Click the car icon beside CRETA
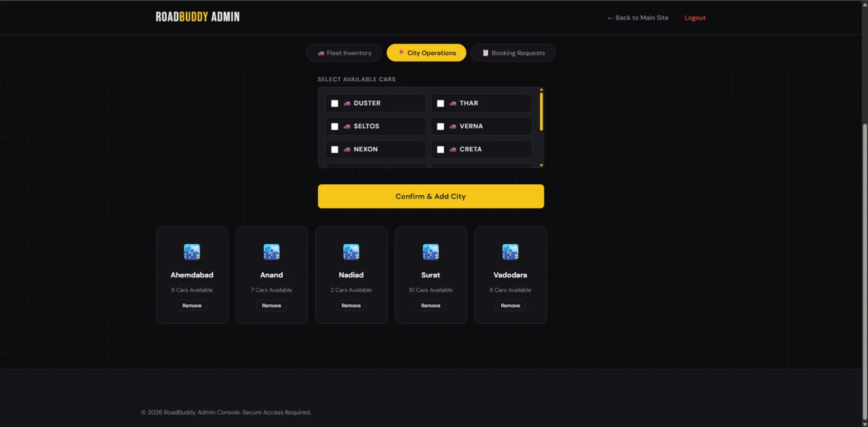The width and height of the screenshot is (868, 427). tap(453, 150)
